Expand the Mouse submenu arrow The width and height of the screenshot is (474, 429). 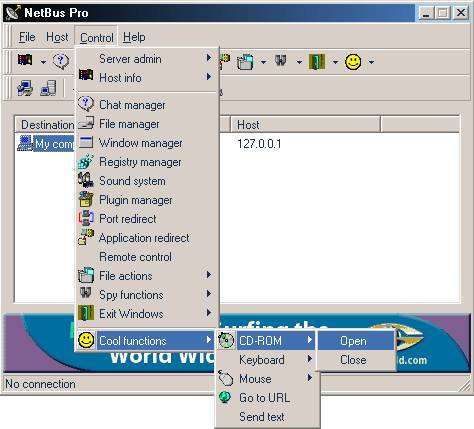310,378
